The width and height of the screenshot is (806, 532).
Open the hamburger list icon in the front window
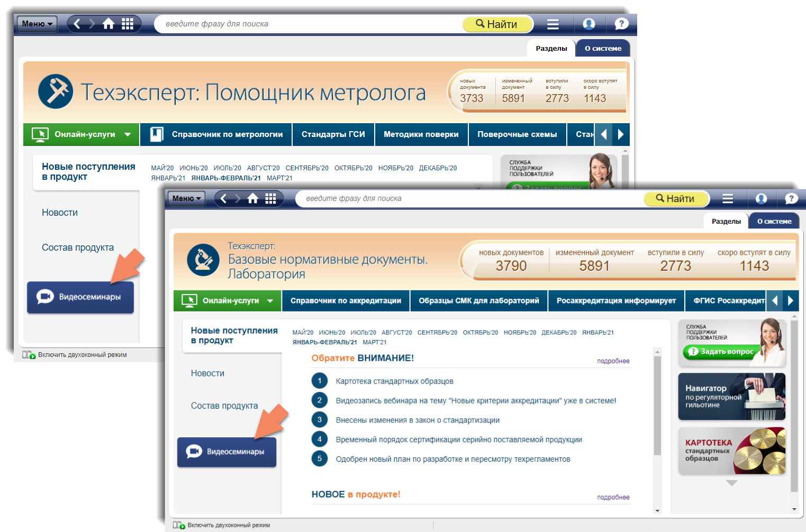click(728, 198)
